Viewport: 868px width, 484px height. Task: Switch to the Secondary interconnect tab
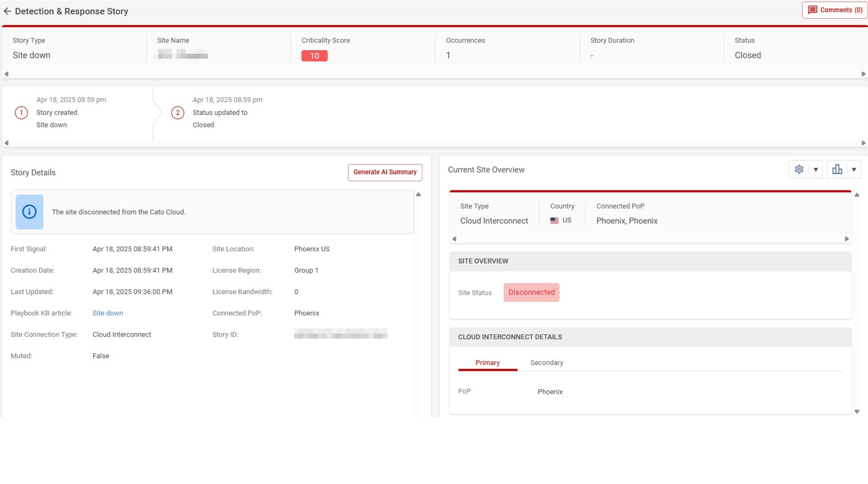tap(546, 363)
